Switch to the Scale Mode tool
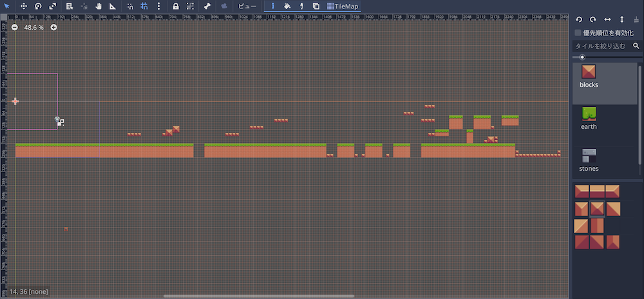The height and width of the screenshot is (299, 644). pos(52,6)
